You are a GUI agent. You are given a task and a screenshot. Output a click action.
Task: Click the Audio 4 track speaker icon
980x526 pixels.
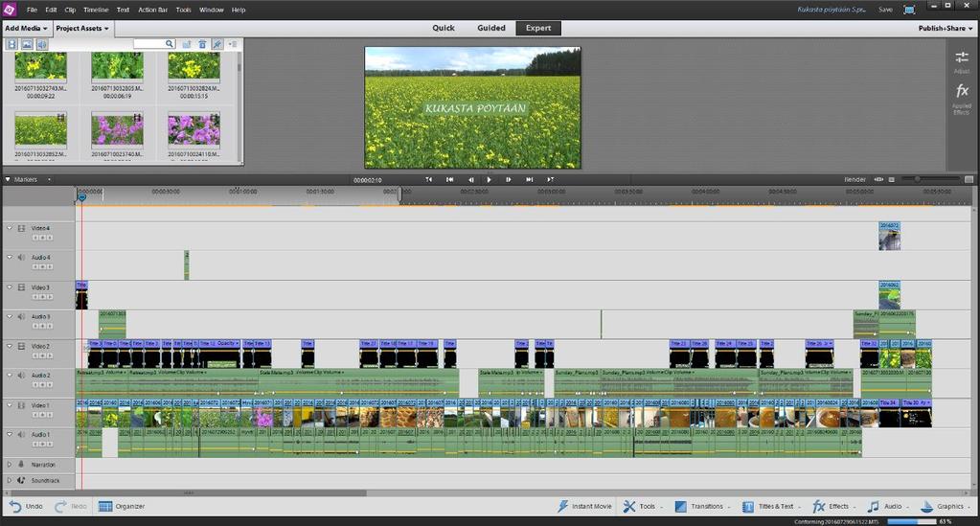tap(21, 257)
